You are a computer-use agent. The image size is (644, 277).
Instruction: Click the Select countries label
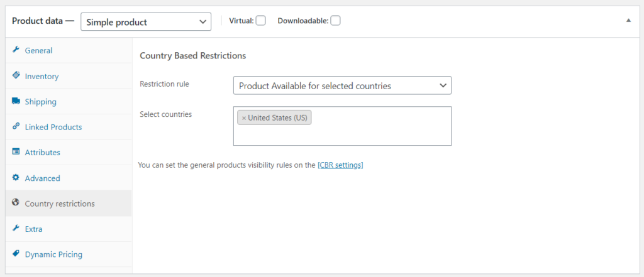[x=165, y=114]
